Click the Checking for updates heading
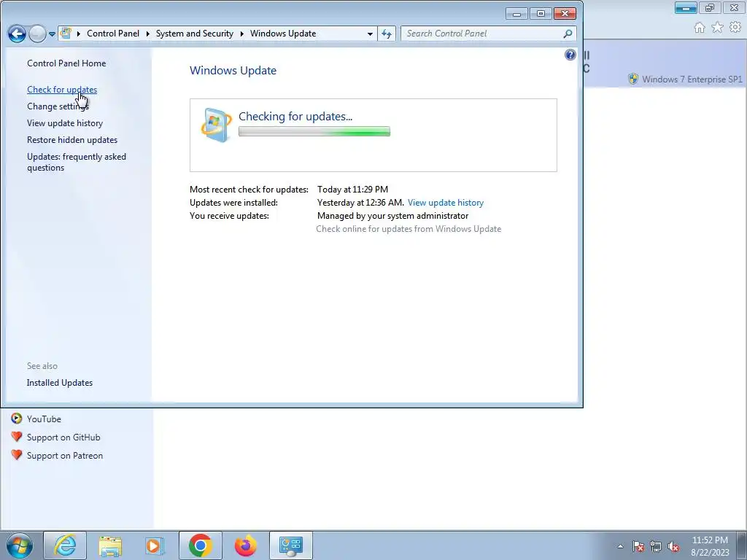Viewport: 747px width, 560px height. coord(295,116)
